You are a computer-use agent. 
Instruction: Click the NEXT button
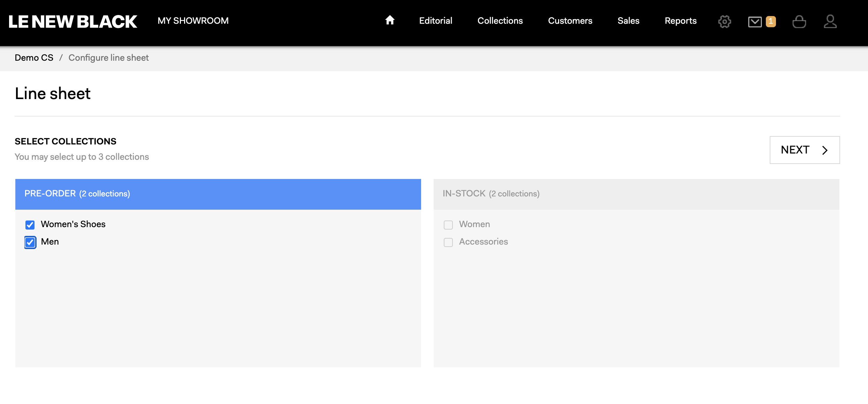coord(805,150)
